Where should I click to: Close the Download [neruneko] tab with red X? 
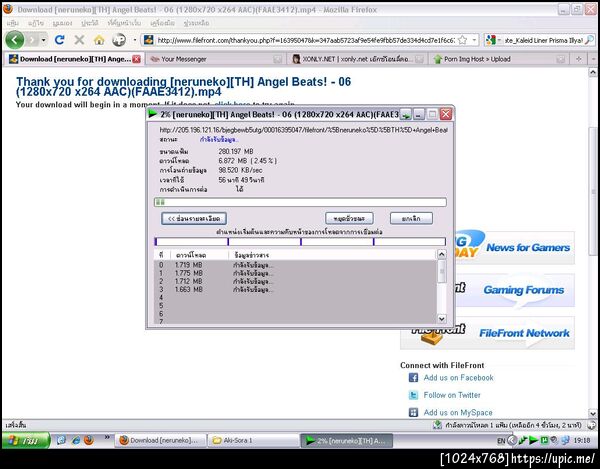(136, 59)
